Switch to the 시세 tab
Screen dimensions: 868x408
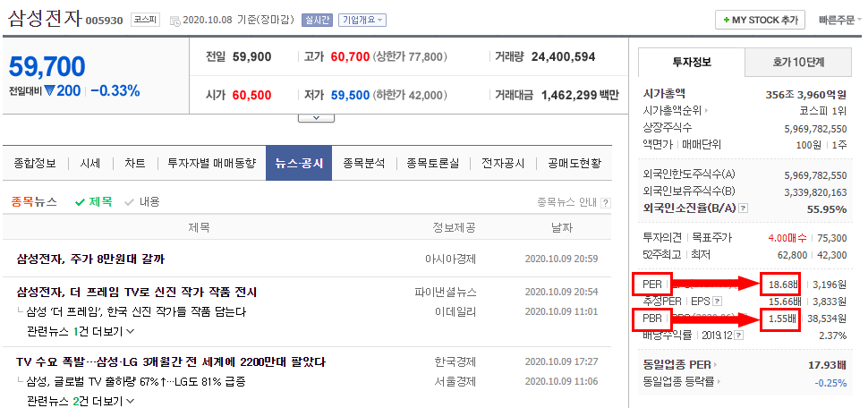90,164
